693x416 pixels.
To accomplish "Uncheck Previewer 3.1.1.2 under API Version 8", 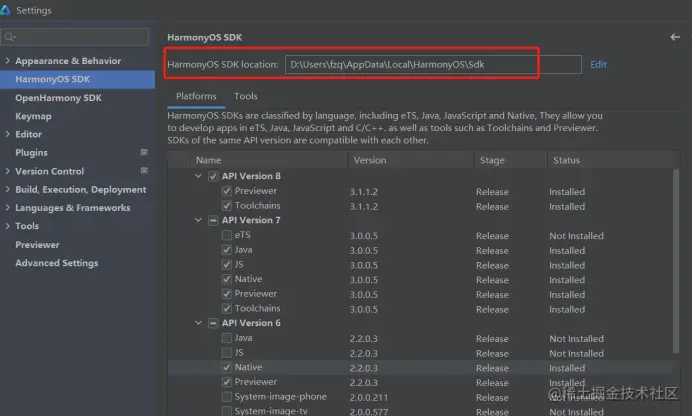I will pyautogui.click(x=227, y=191).
